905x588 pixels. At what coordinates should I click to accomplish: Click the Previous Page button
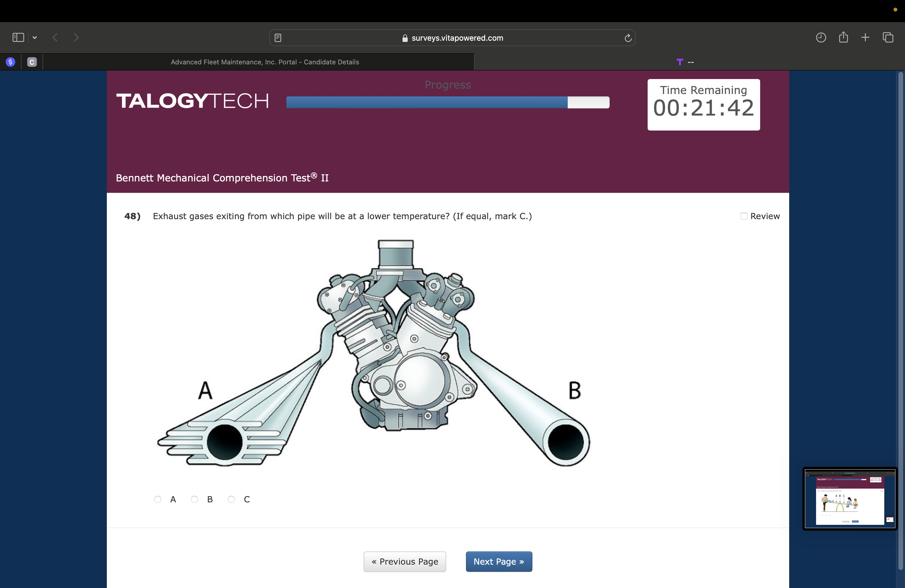tap(405, 561)
